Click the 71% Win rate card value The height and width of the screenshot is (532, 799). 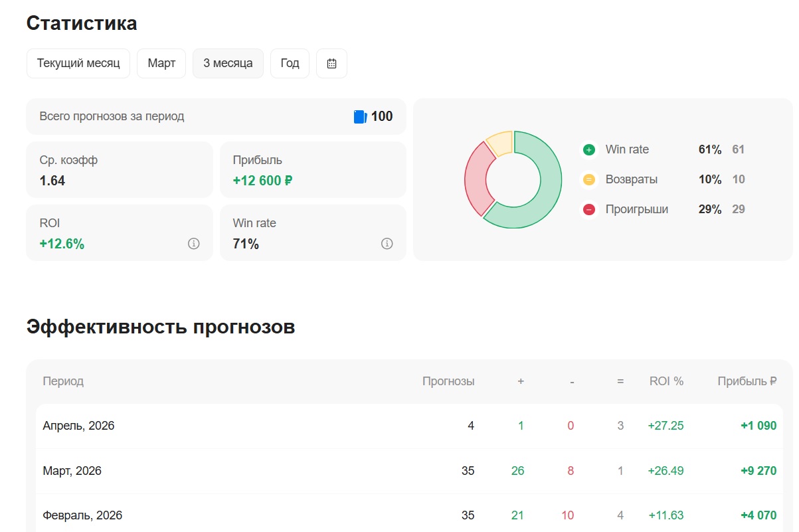(x=246, y=244)
